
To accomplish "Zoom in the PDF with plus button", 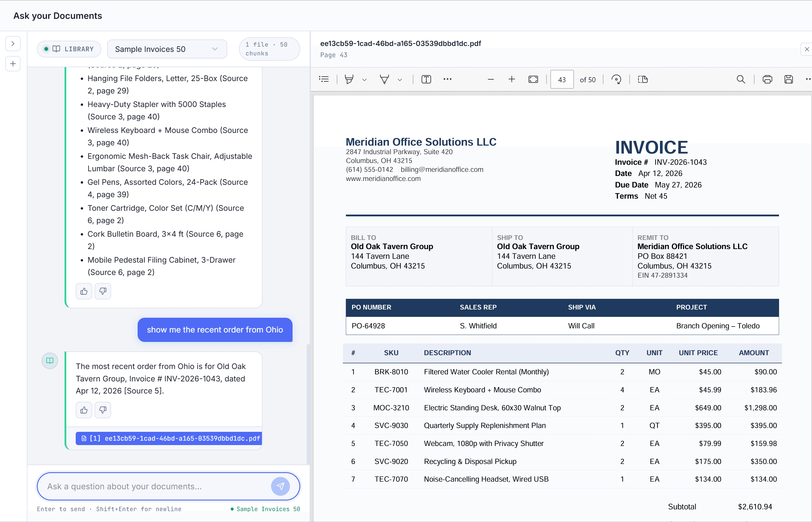I will coord(511,79).
